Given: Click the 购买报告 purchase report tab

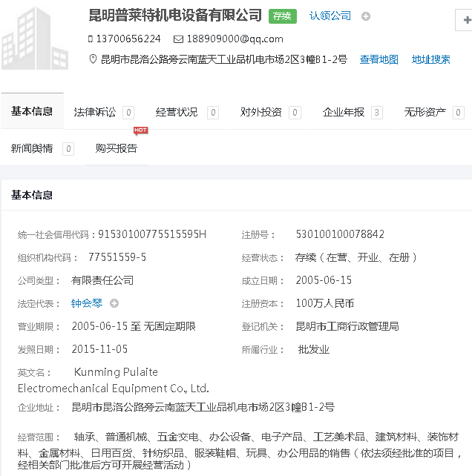Looking at the screenshot, I should pos(117,148).
